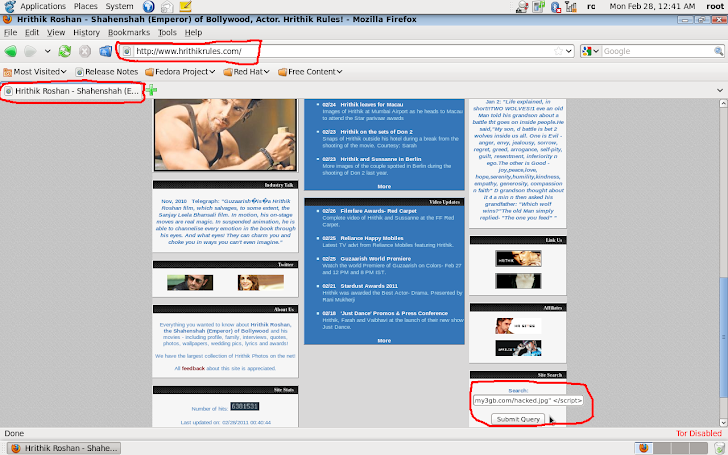Open the File menu
The image size is (728, 455).
[10, 32]
